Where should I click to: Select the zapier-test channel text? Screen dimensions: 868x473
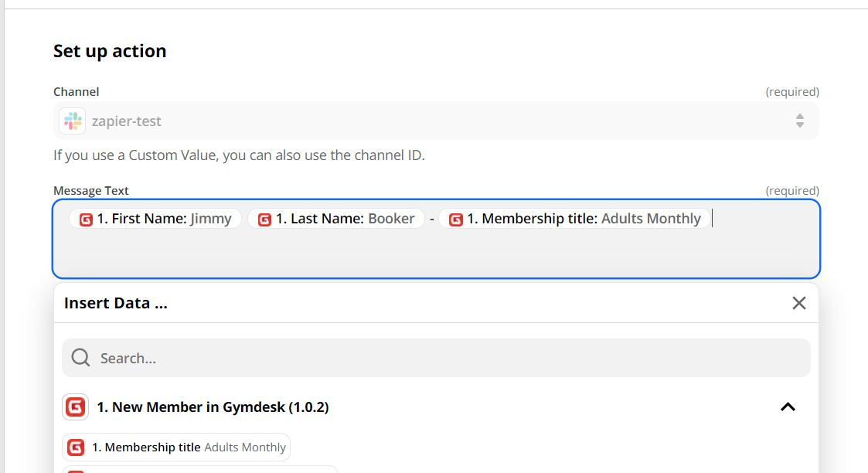click(x=127, y=121)
